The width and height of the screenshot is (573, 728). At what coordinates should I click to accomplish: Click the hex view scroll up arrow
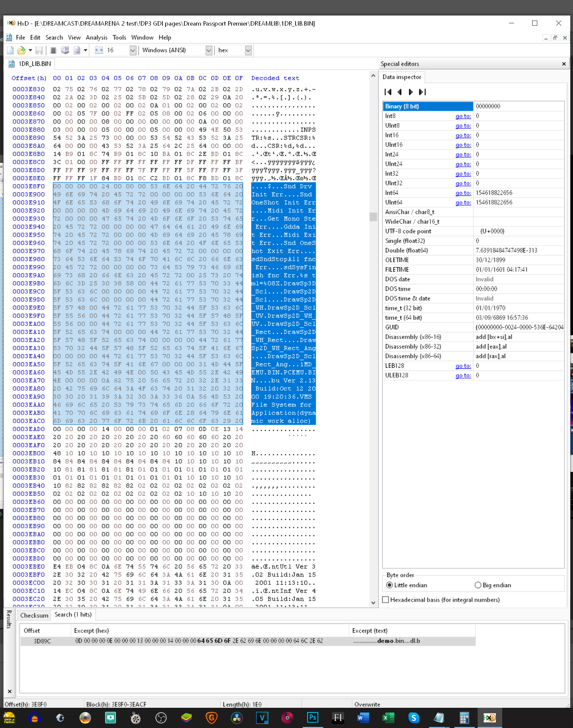click(373, 76)
